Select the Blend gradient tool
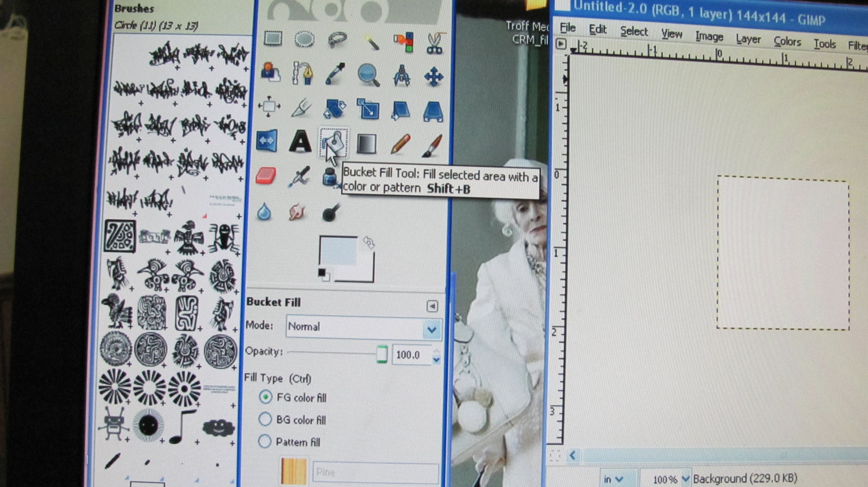 click(366, 143)
